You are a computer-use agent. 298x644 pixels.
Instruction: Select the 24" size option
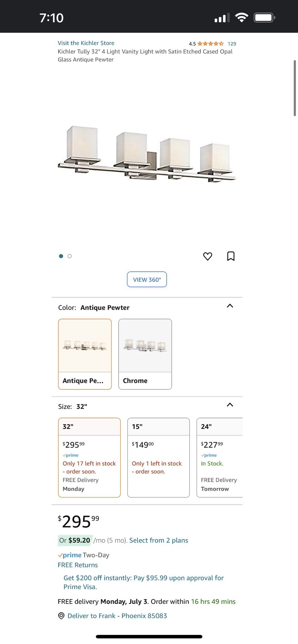[x=219, y=457]
